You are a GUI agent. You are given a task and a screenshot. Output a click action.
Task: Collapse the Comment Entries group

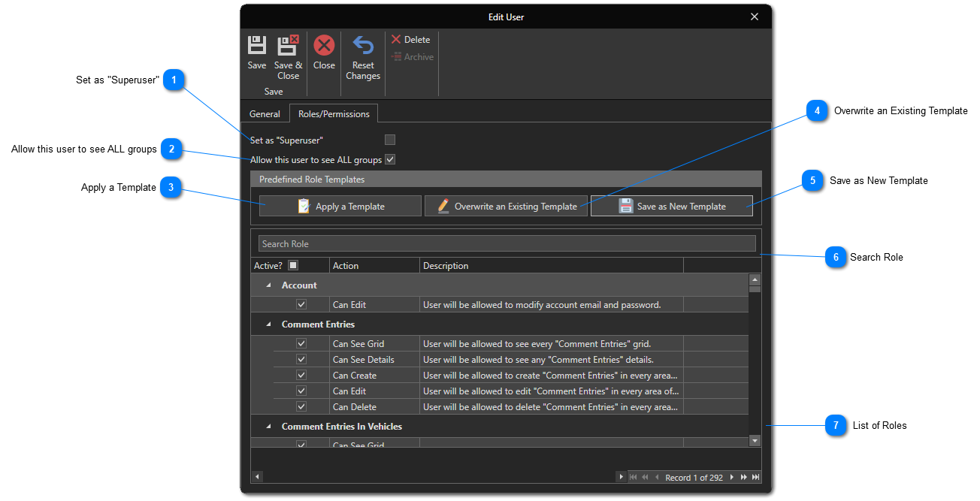point(268,324)
